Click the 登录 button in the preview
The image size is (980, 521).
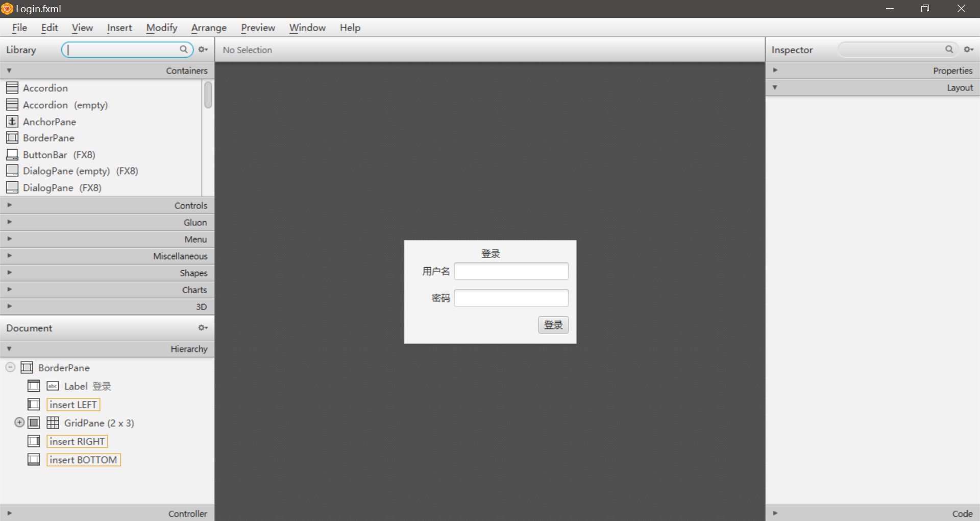553,325
